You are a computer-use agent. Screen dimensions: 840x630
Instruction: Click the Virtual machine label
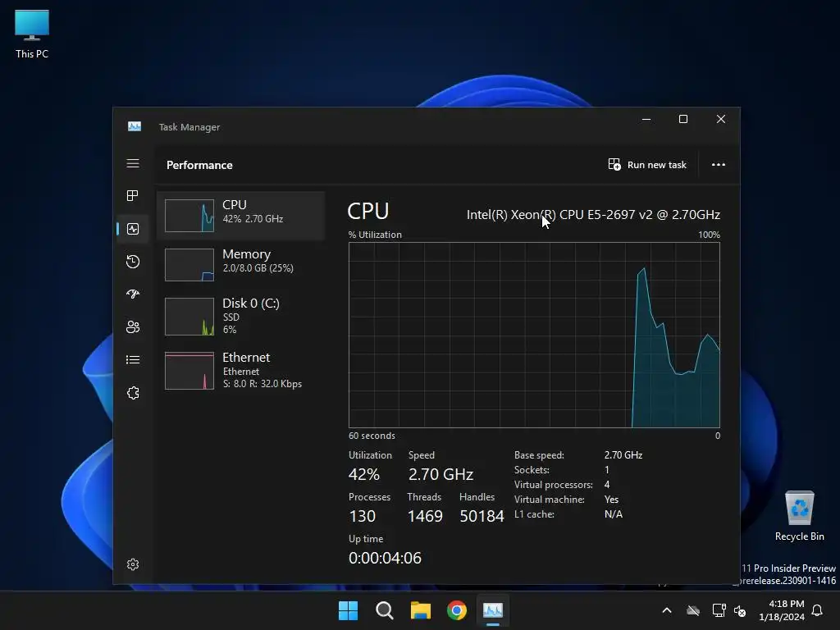[549, 500]
